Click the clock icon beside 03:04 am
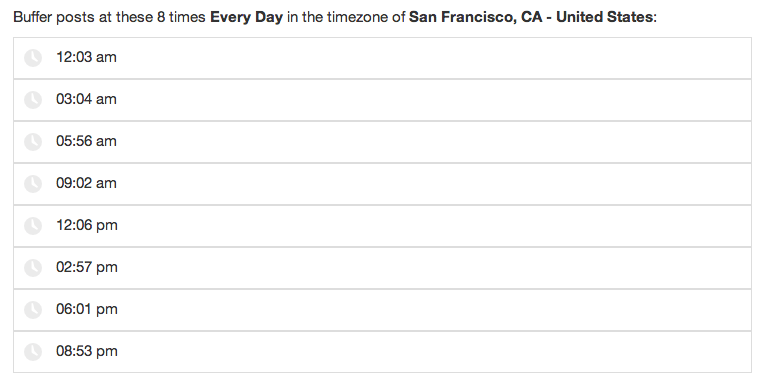The height and width of the screenshot is (389, 761). (33, 100)
